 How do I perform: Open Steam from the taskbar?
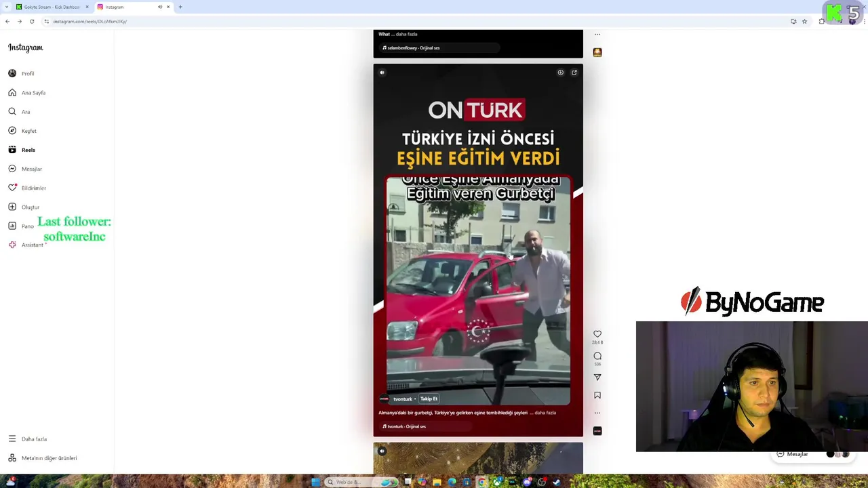click(x=557, y=482)
